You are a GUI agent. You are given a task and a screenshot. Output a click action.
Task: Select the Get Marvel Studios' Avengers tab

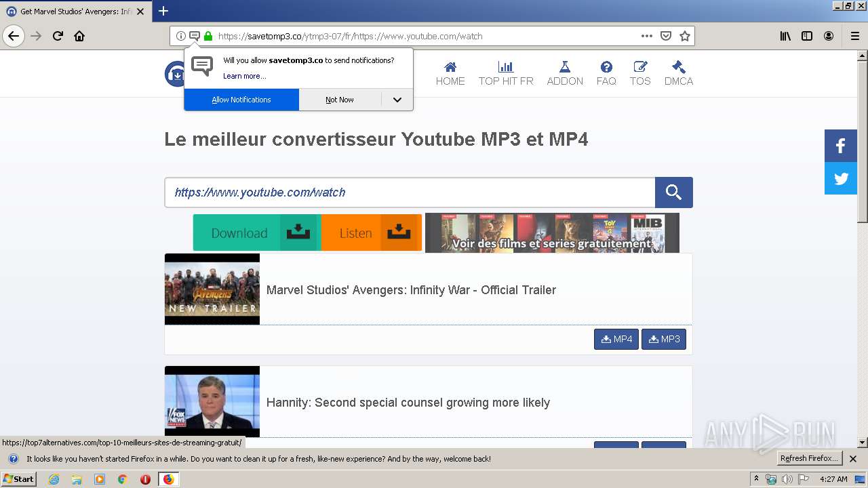[75, 12]
